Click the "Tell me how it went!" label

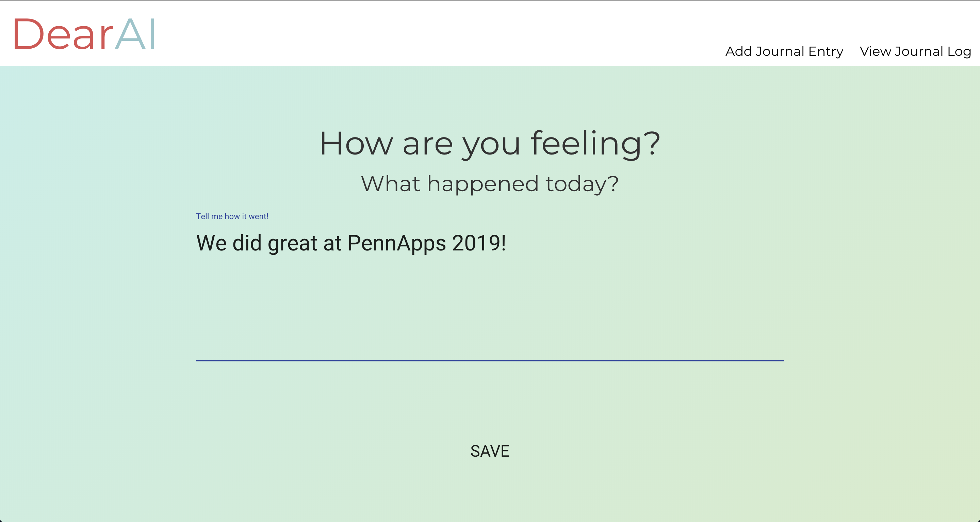point(232,216)
